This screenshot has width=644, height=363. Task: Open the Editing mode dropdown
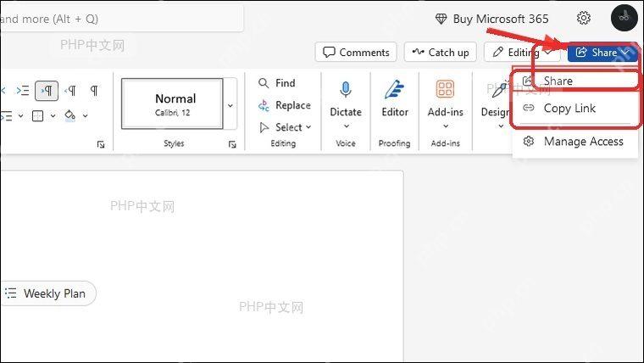coord(523,53)
